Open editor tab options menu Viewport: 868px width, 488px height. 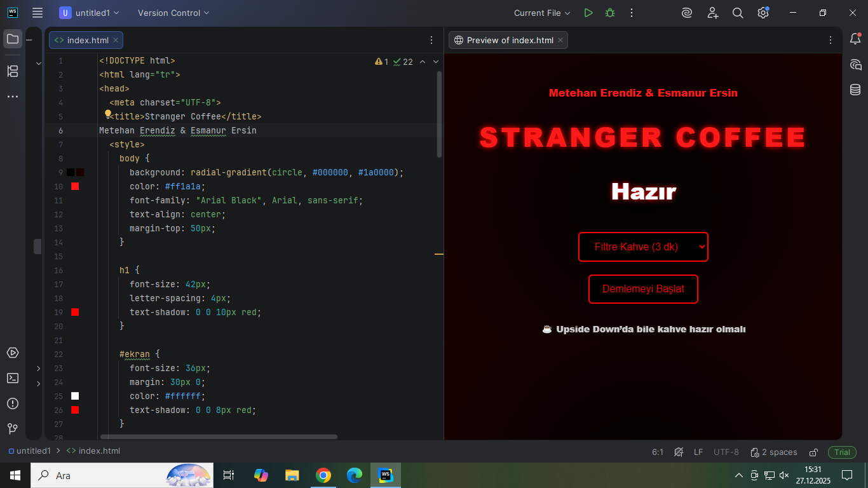click(431, 40)
